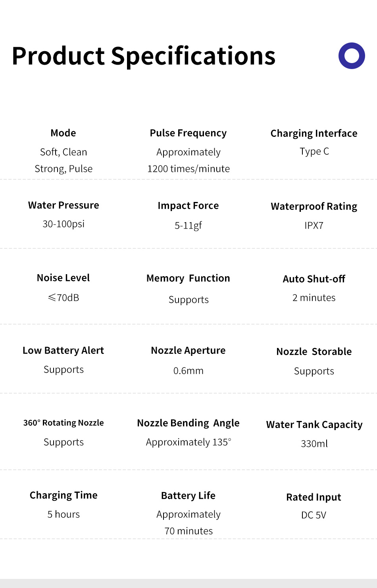Select the Low Battery Alert heading
377x588 pixels.
(x=63, y=350)
